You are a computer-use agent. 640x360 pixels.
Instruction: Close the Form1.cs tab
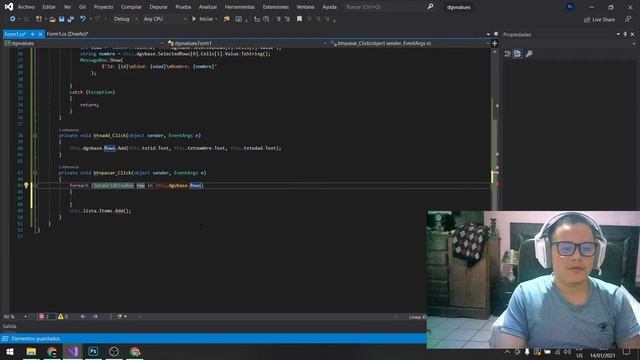pyautogui.click(x=40, y=34)
